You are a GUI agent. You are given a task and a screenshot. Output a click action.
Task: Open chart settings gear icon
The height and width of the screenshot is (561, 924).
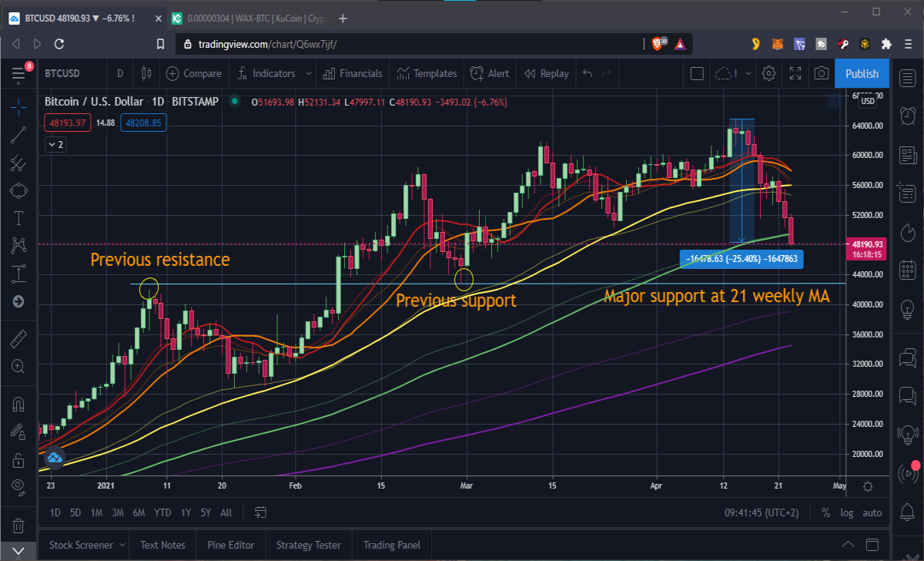click(768, 74)
